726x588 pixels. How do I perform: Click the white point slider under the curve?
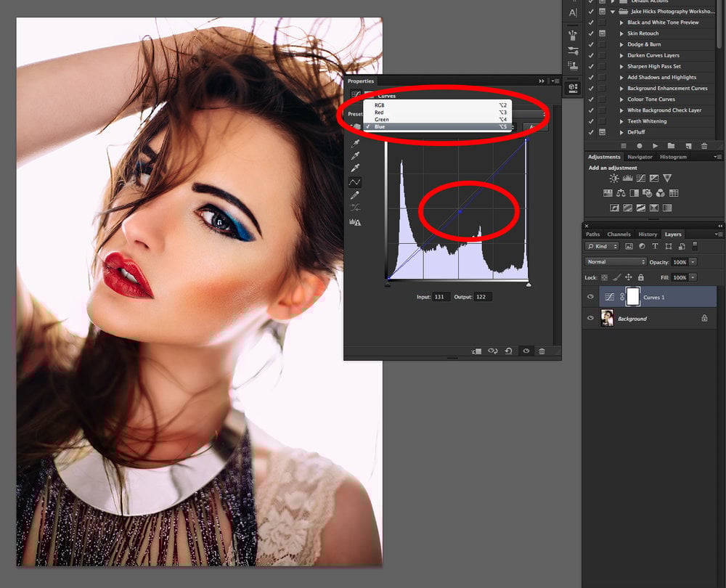pyautogui.click(x=529, y=285)
